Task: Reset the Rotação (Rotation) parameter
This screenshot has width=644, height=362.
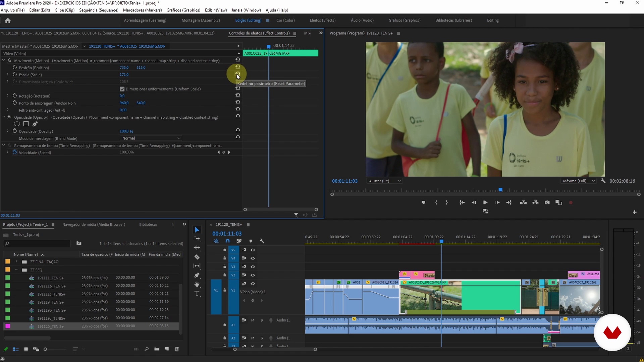Action: coord(237,95)
